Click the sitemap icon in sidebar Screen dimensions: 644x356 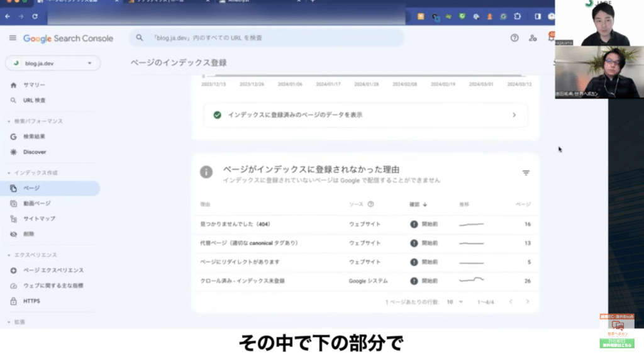(14, 219)
